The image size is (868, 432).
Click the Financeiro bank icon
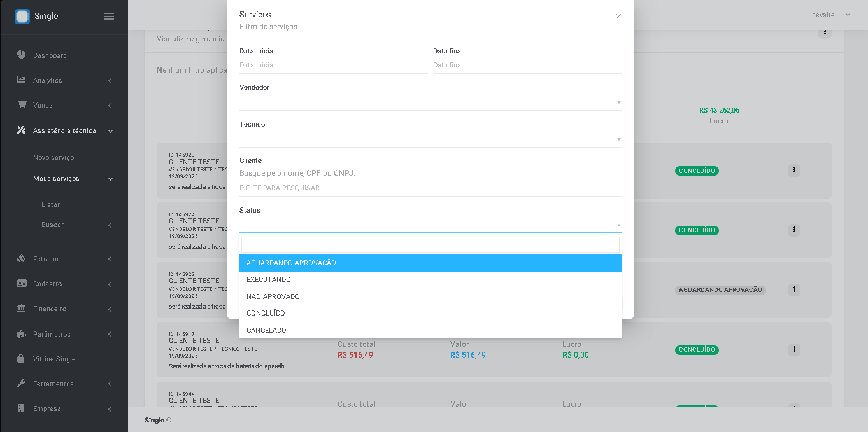21,309
